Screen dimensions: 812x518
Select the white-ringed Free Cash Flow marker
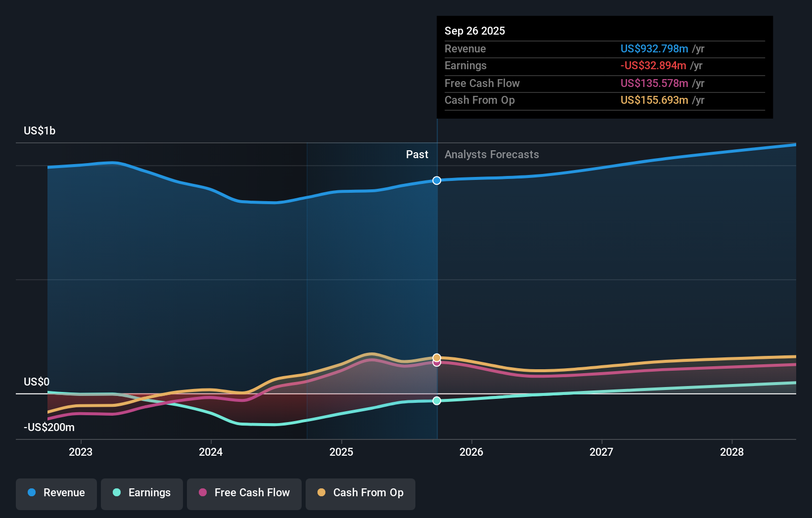tap(437, 363)
